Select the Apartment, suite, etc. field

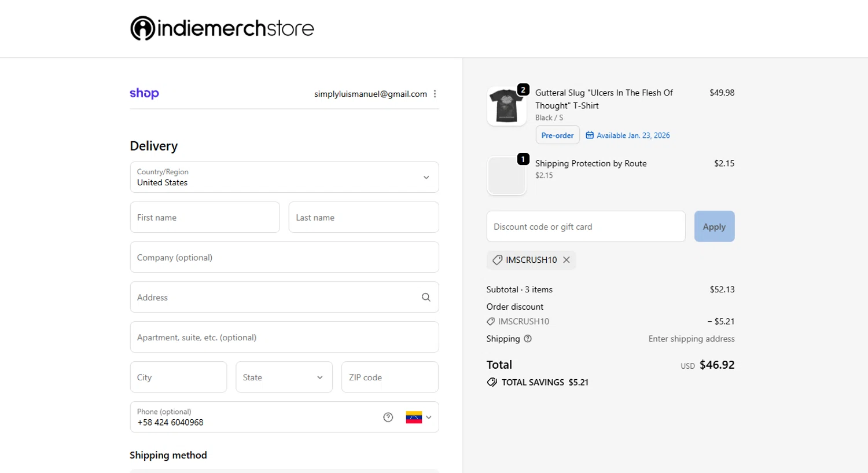284,337
